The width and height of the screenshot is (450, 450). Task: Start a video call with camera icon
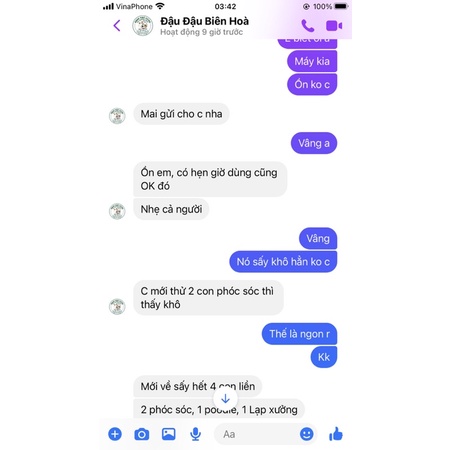[x=334, y=26]
